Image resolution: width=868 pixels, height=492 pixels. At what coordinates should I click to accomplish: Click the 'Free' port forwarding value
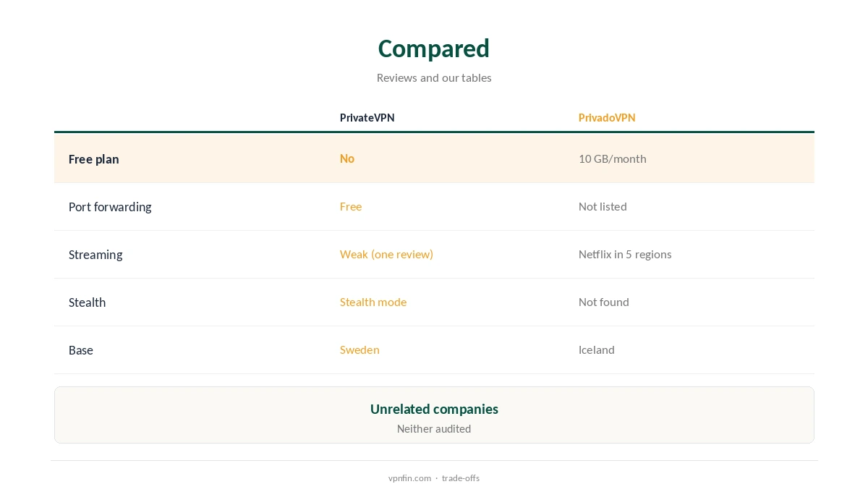[351, 206]
